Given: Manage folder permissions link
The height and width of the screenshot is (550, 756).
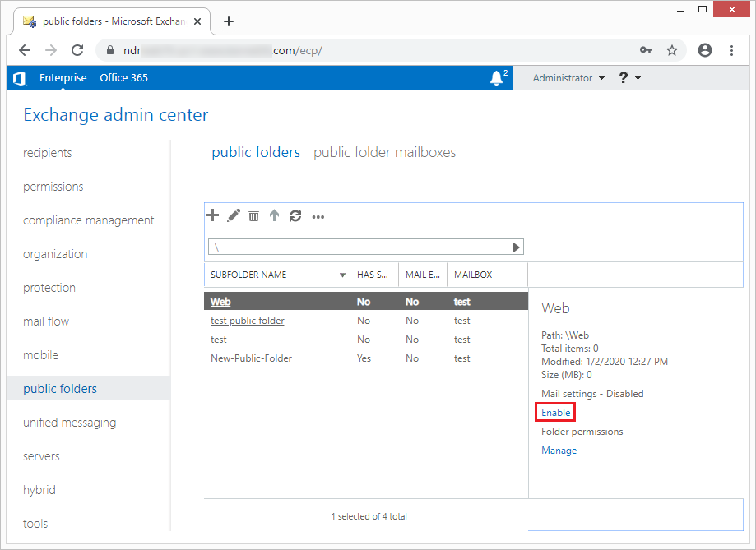Looking at the screenshot, I should (559, 451).
